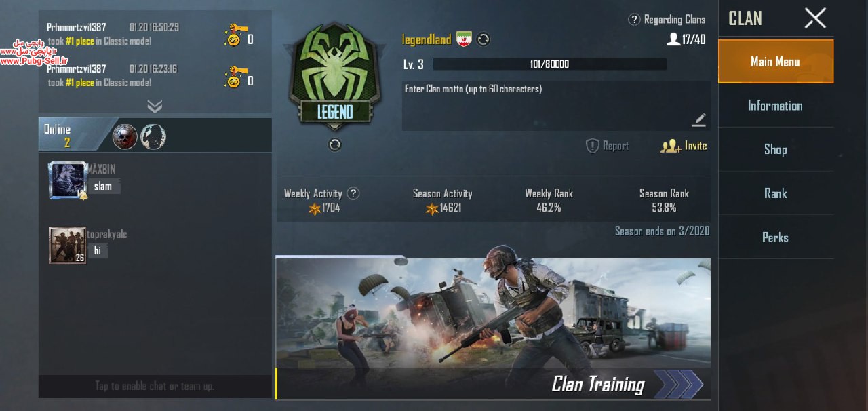Image resolution: width=868 pixels, height=411 pixels.
Task: Click the member count icon showing 17/40
Action: (673, 39)
